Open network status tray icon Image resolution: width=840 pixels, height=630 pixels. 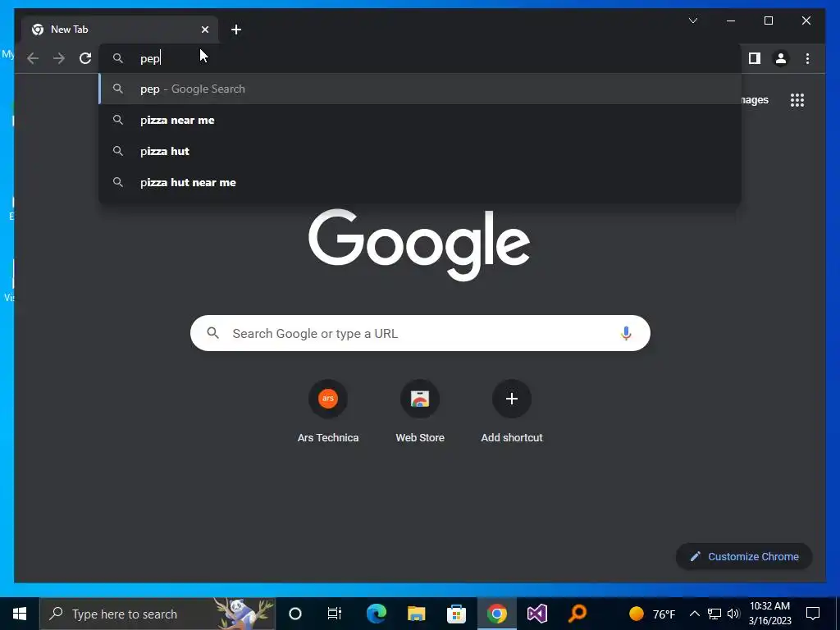pos(714,614)
